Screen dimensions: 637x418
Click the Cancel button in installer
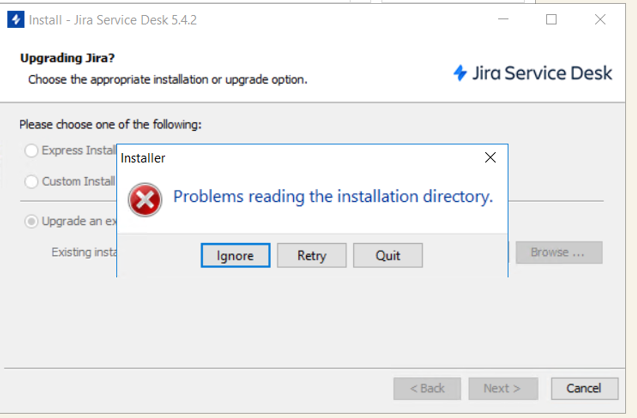click(x=585, y=388)
